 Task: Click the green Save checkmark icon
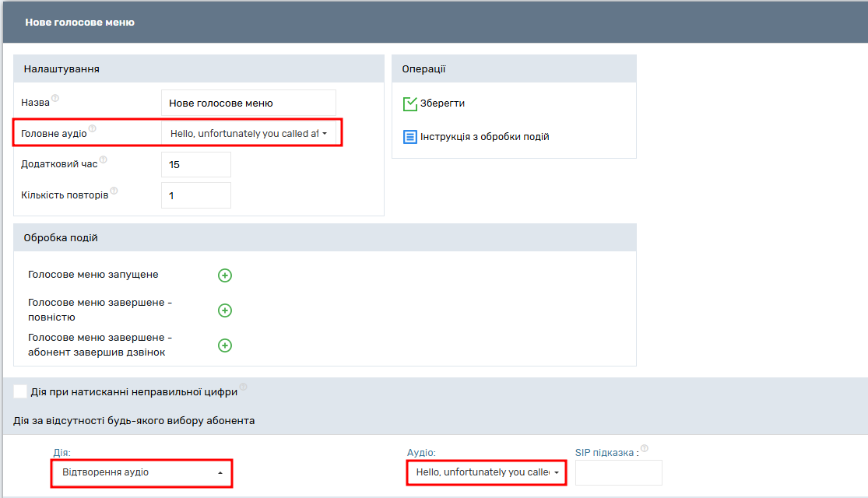410,104
